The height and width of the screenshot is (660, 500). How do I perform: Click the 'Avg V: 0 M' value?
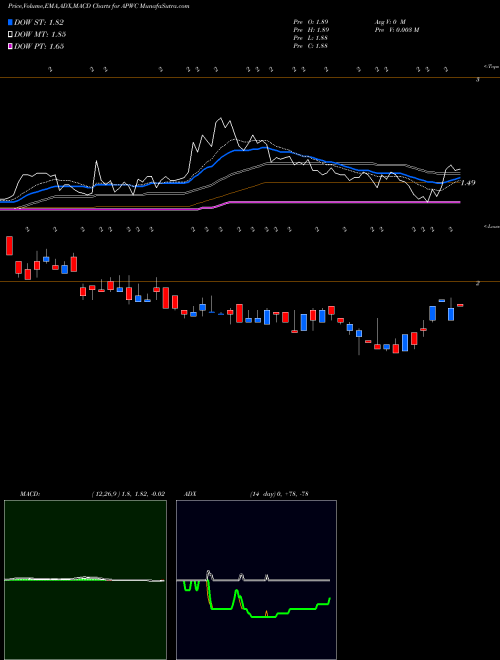[389, 21]
